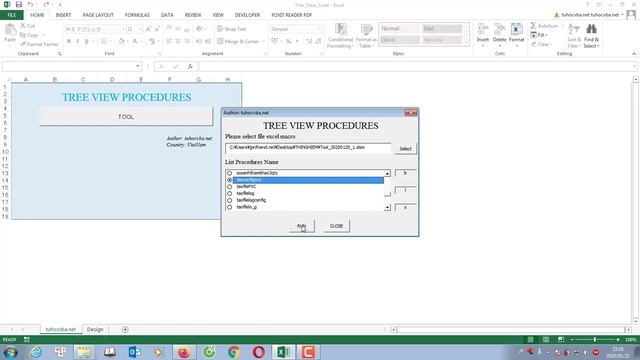Open Outlook from the taskbar
This screenshot has height=360, width=640.
click(x=134, y=352)
